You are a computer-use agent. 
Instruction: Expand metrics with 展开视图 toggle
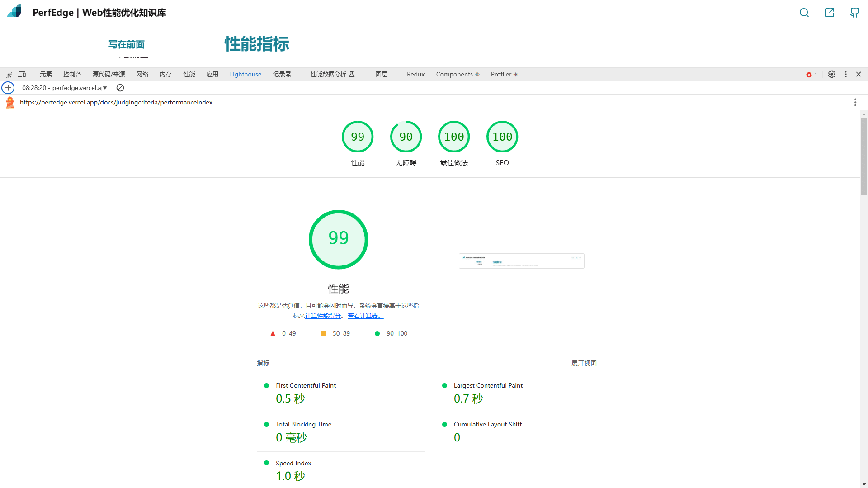tap(584, 363)
